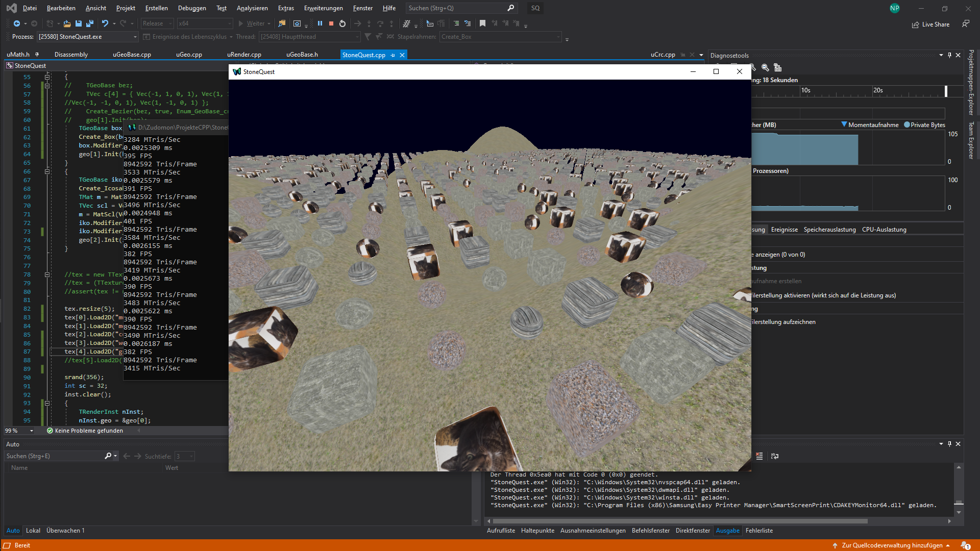Image resolution: width=980 pixels, height=551 pixels.
Task: Click the diagnostics timeline end marker
Action: pos(946,91)
